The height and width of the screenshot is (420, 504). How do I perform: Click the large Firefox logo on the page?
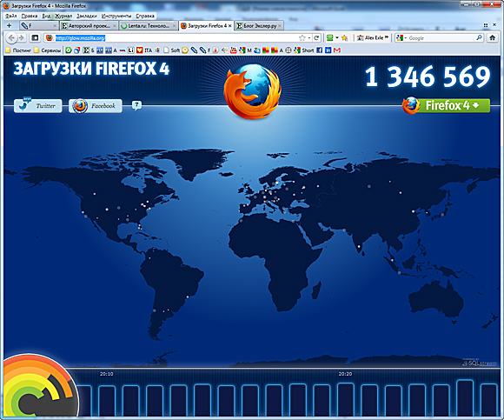click(252, 91)
